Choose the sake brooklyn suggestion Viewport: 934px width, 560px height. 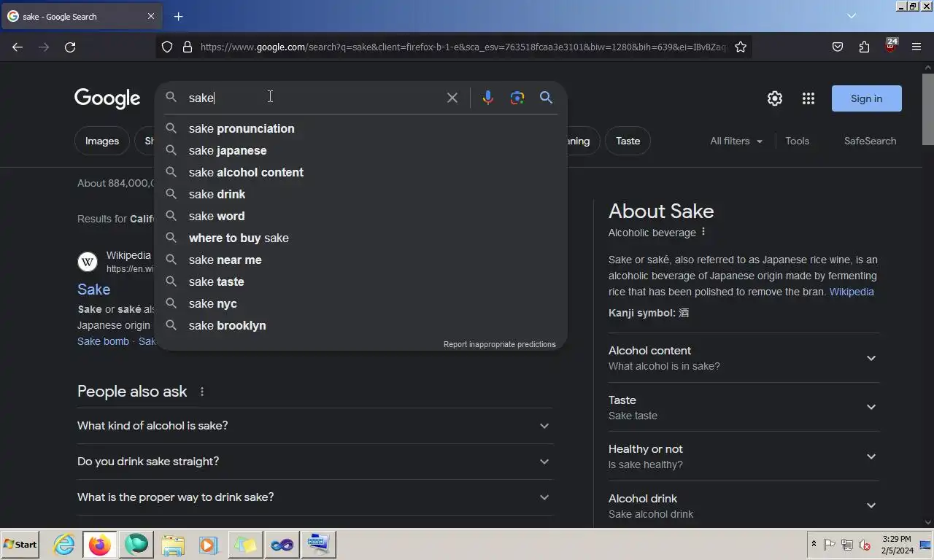(360, 325)
